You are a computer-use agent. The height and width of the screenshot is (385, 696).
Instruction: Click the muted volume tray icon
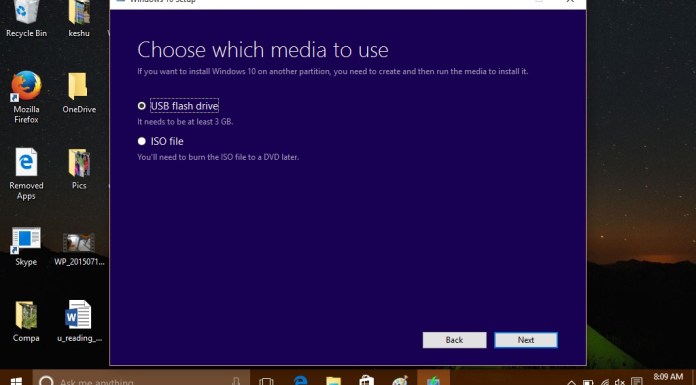pos(620,382)
